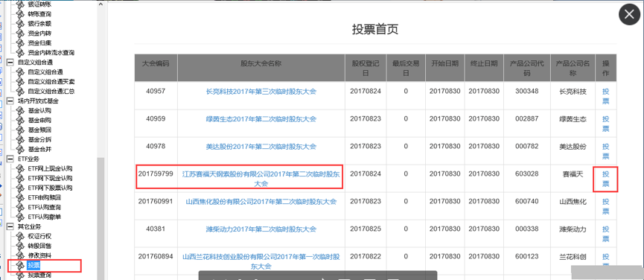Click 投票 link in 赛福天 row
The image size is (644, 280).
(x=606, y=179)
